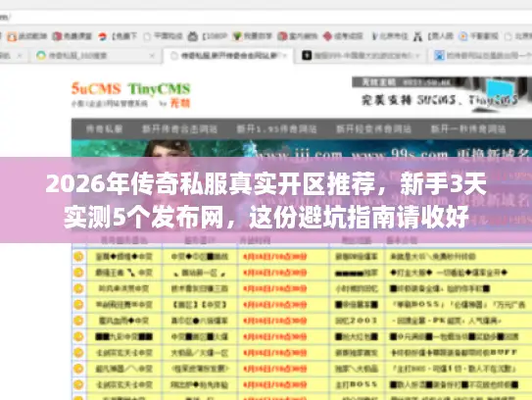Open the red-and-blue swirl icon bookmark

coord(118,36)
